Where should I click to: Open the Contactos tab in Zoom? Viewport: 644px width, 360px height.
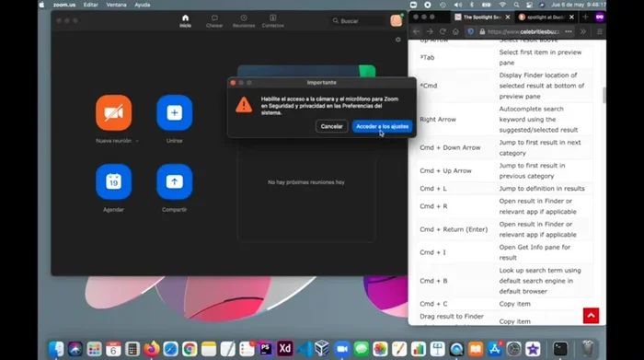point(272,21)
